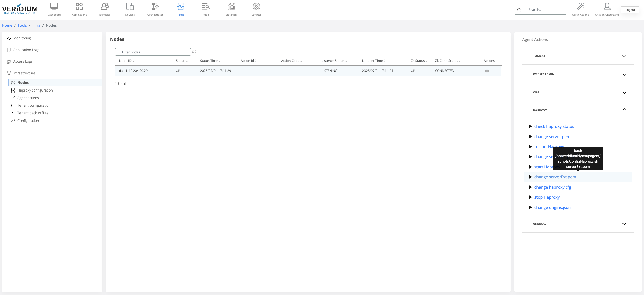
Task: Click the Audit search-list icon
Action: [x=206, y=7]
